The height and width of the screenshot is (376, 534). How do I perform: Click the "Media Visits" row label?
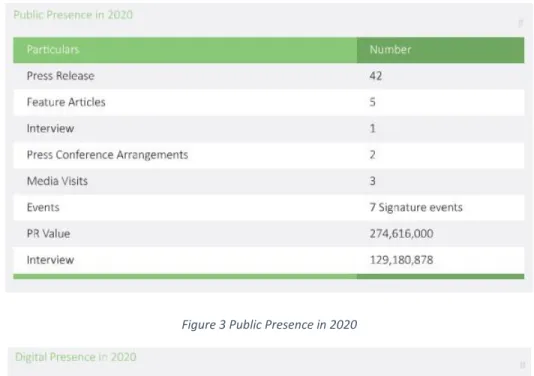[x=57, y=181]
